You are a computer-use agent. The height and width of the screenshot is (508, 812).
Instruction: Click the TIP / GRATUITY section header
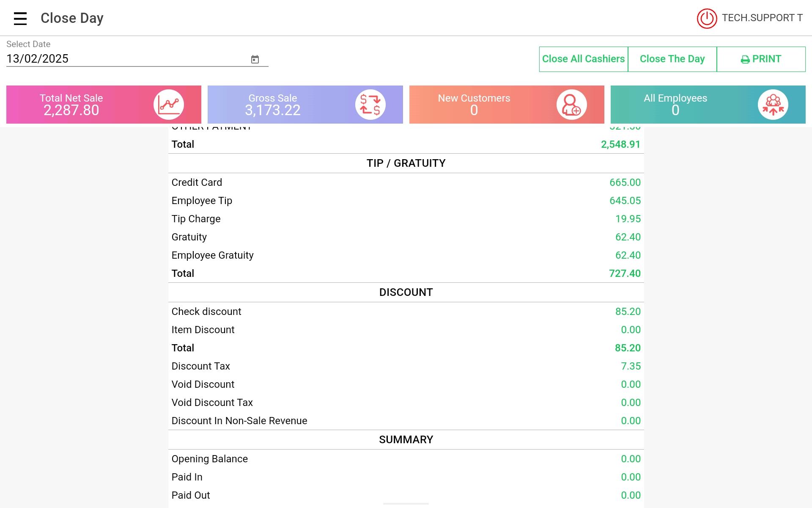(x=406, y=163)
